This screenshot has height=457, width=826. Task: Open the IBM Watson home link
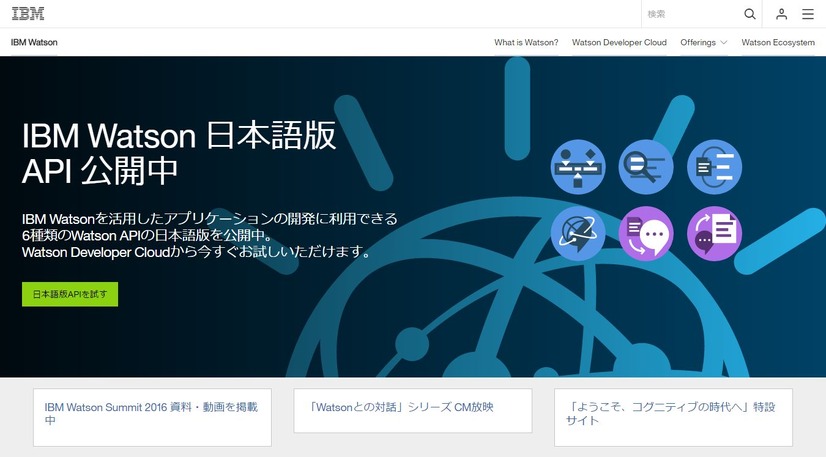pyautogui.click(x=34, y=42)
